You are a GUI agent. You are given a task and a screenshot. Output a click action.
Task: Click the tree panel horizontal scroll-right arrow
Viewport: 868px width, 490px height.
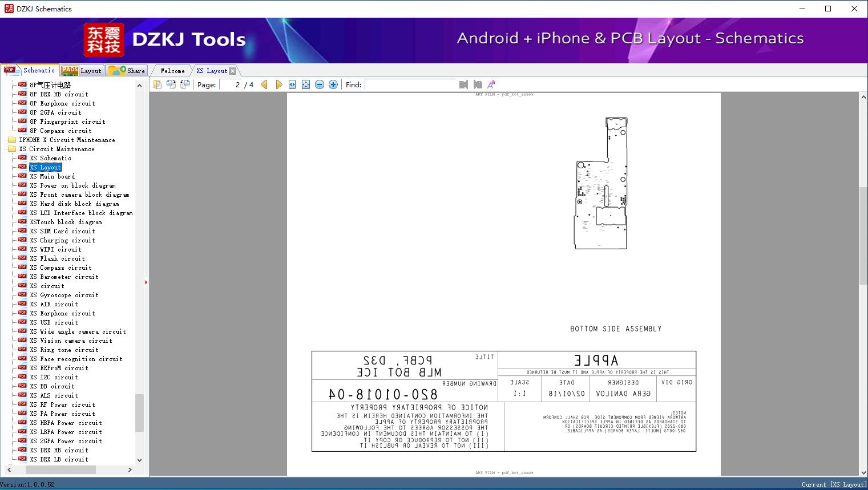click(130, 469)
